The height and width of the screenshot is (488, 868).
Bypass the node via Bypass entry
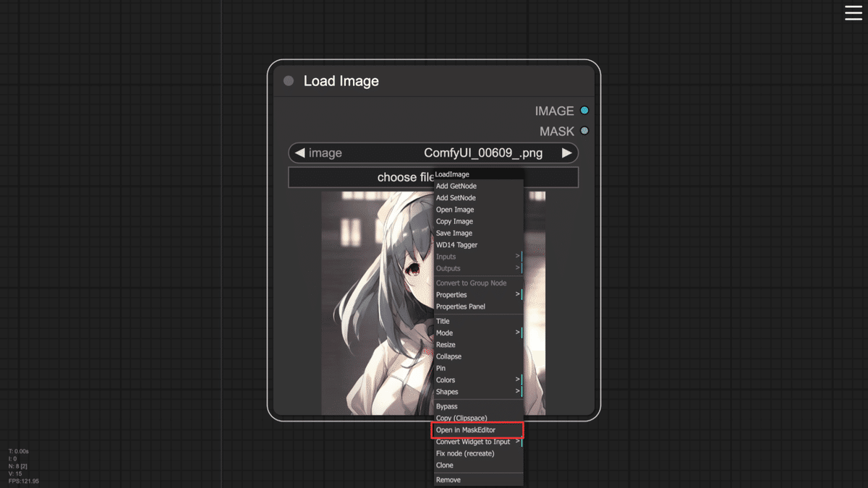click(x=478, y=406)
